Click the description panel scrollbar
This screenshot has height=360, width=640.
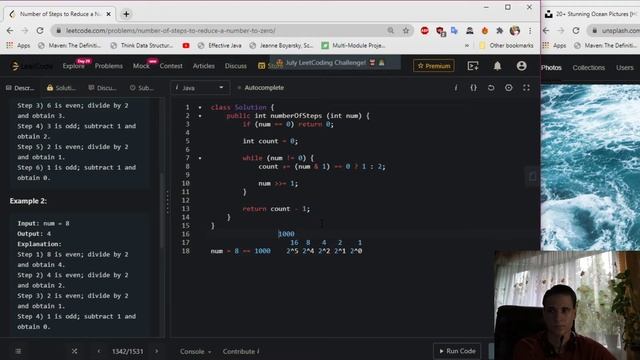tap(162, 210)
